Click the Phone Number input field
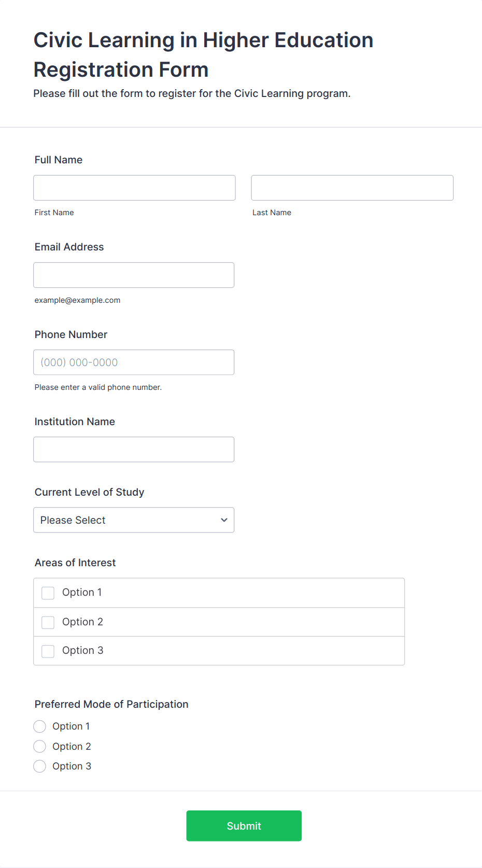This screenshot has height=868, width=482. 134,362
